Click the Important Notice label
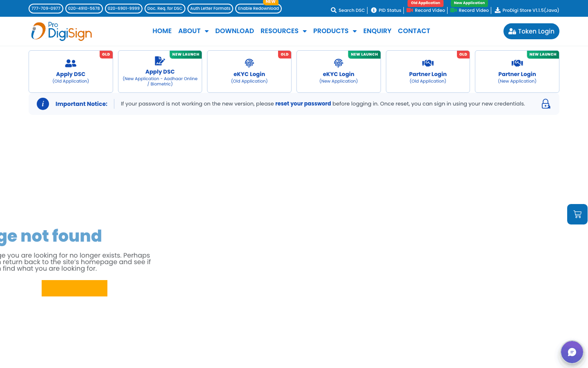This screenshot has height=368, width=588. click(82, 104)
